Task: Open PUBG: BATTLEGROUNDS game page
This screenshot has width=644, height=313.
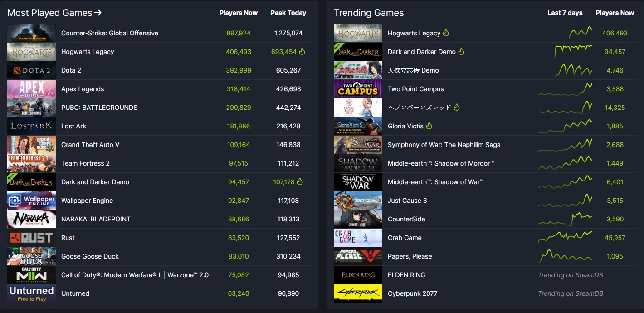Action: tap(99, 108)
